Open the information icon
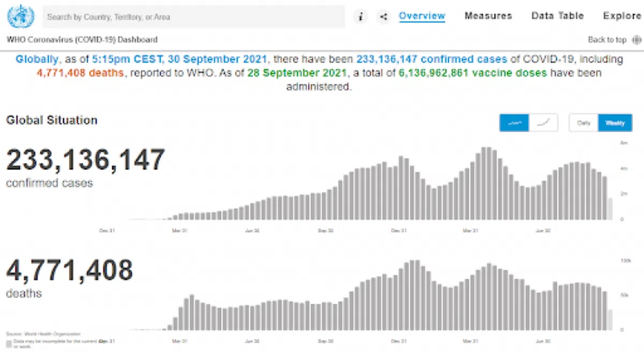This screenshot has height=353, width=644. click(x=361, y=17)
